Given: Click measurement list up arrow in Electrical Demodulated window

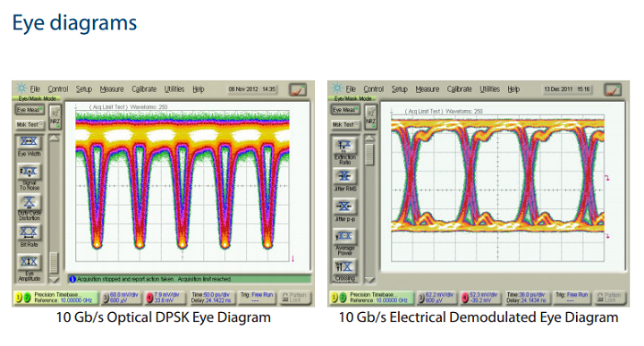Looking at the screenshot, I should point(369,138).
